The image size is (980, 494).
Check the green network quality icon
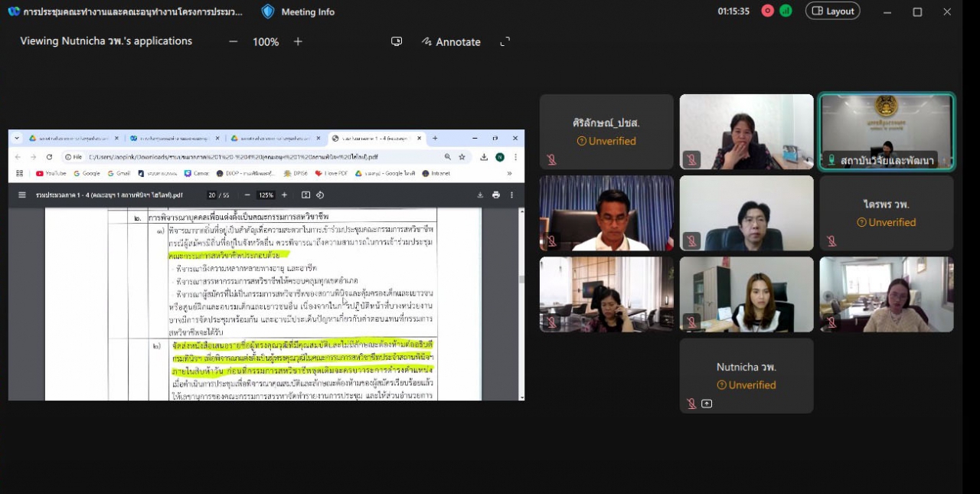[x=786, y=11]
